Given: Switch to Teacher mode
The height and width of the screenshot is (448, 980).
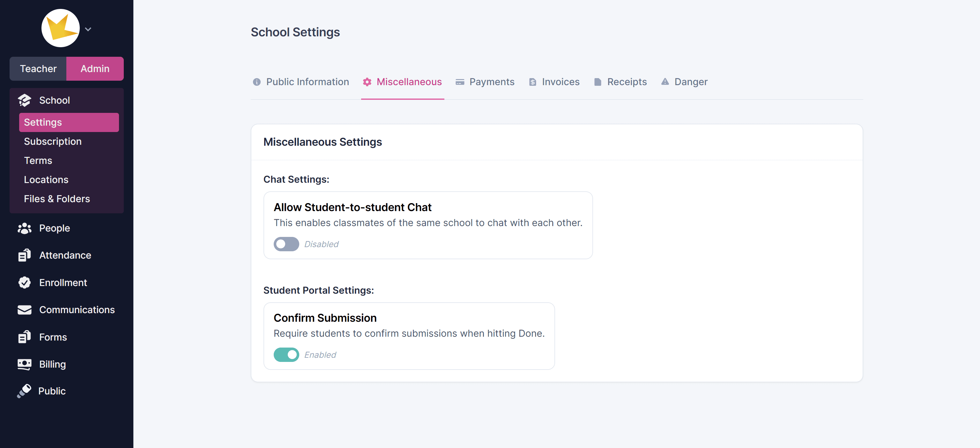Looking at the screenshot, I should coord(38,69).
